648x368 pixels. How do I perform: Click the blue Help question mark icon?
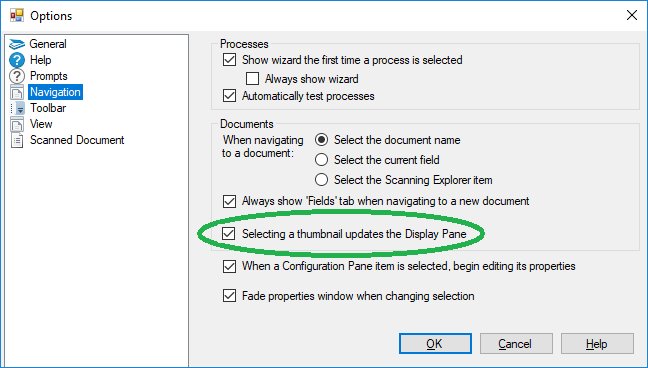(x=17, y=60)
